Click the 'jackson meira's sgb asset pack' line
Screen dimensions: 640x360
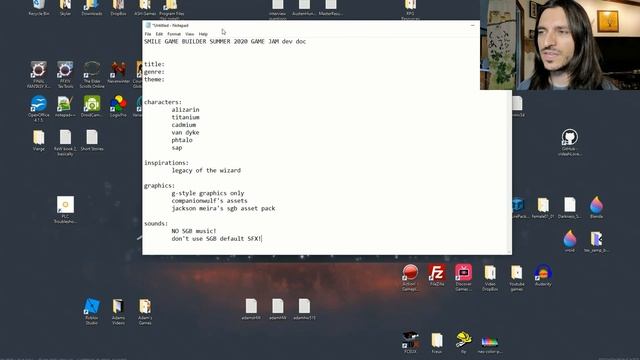pos(223,208)
